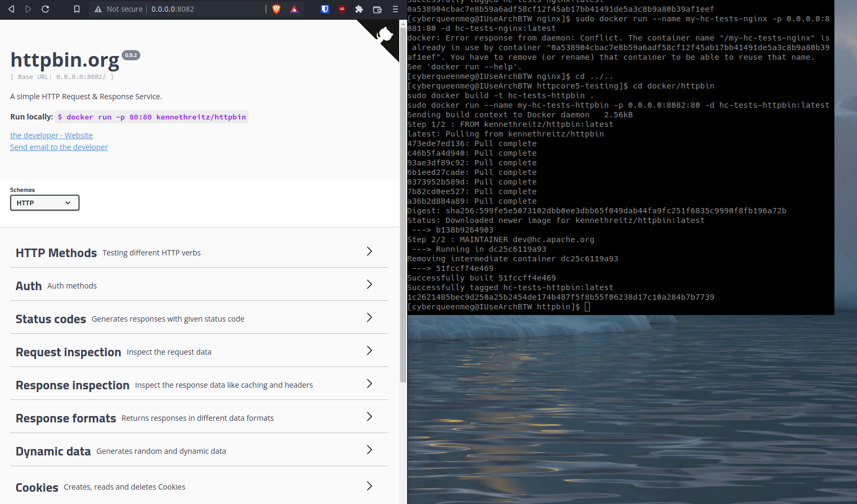Click 'Status: Downloaded newer image' terminal line

(556, 220)
